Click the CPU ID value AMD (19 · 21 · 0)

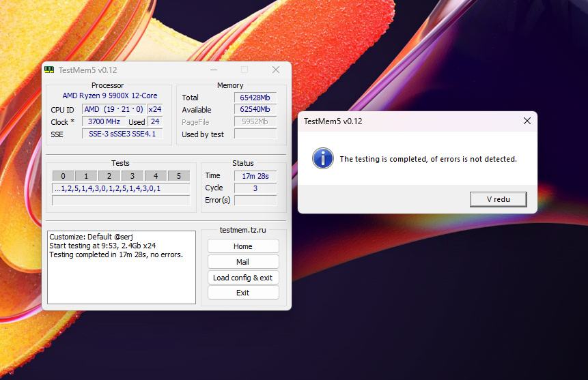[x=113, y=109]
